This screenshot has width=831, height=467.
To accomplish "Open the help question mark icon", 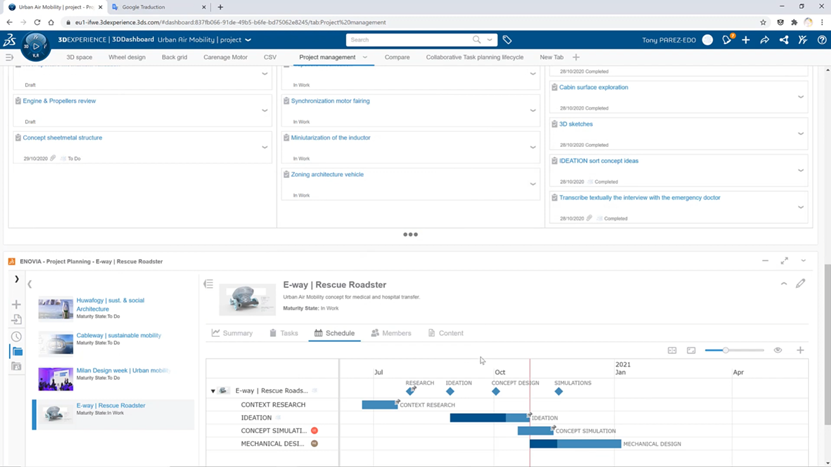I will 822,40.
